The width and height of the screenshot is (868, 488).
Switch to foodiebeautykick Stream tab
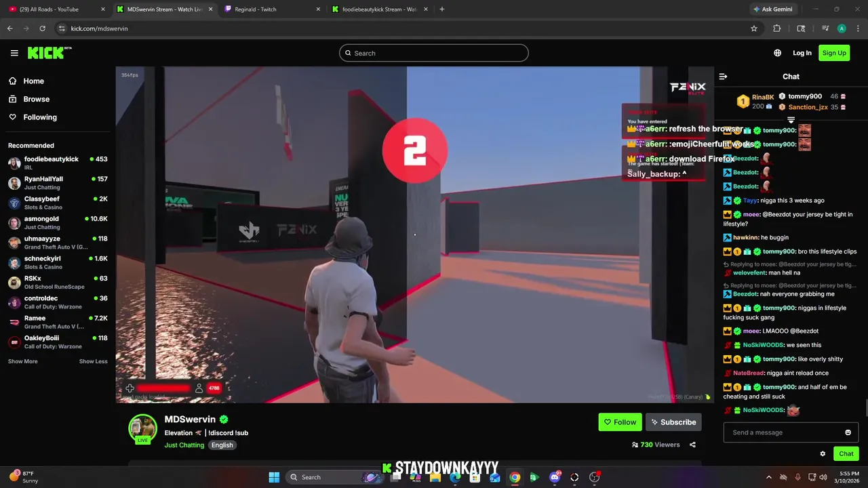pyautogui.click(x=378, y=9)
